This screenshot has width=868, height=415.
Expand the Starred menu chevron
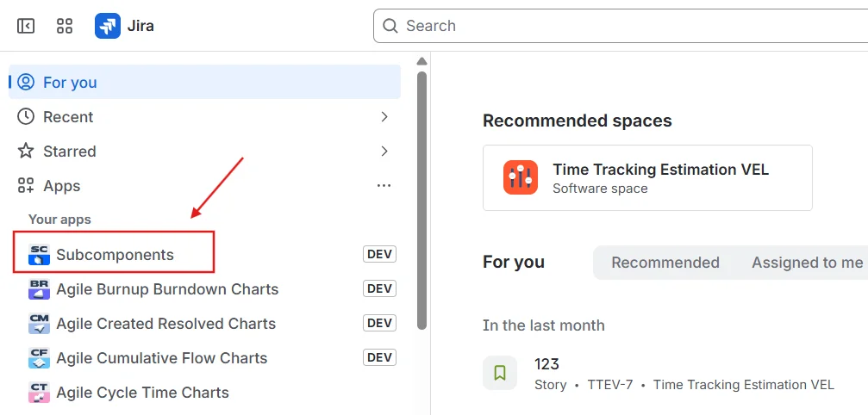pyautogui.click(x=384, y=151)
